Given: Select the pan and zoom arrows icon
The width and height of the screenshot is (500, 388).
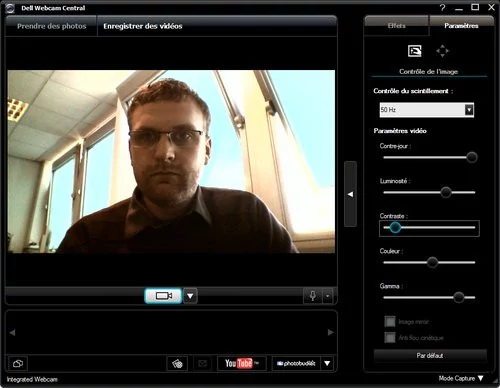Looking at the screenshot, I should click(442, 51).
